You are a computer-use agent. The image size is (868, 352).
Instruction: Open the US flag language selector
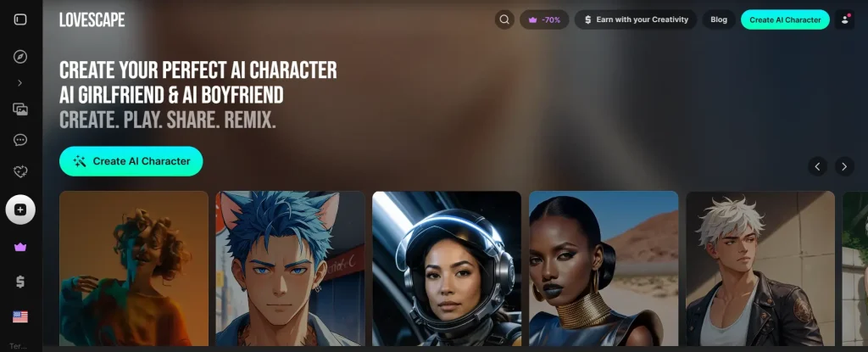[x=20, y=316]
